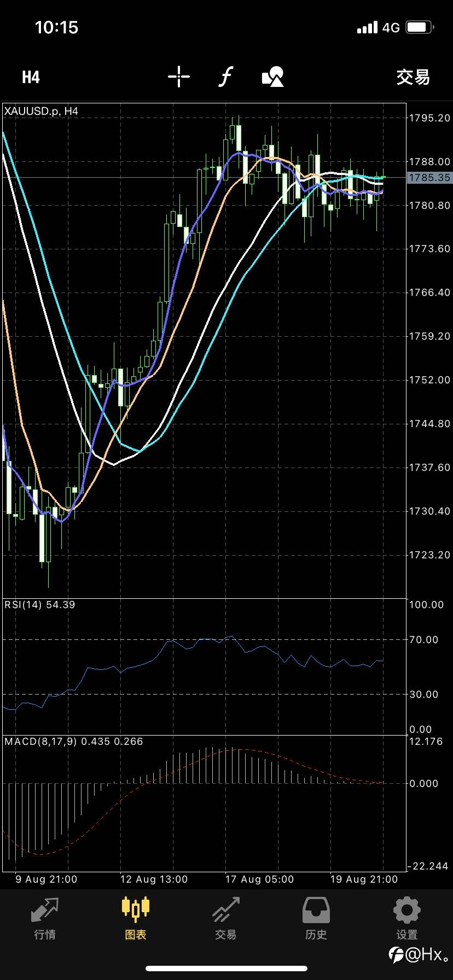Switch to the 行情 quotes tab

coord(45,918)
